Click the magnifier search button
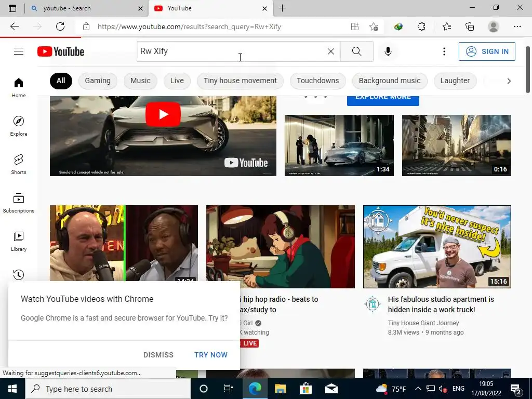 [x=356, y=51]
